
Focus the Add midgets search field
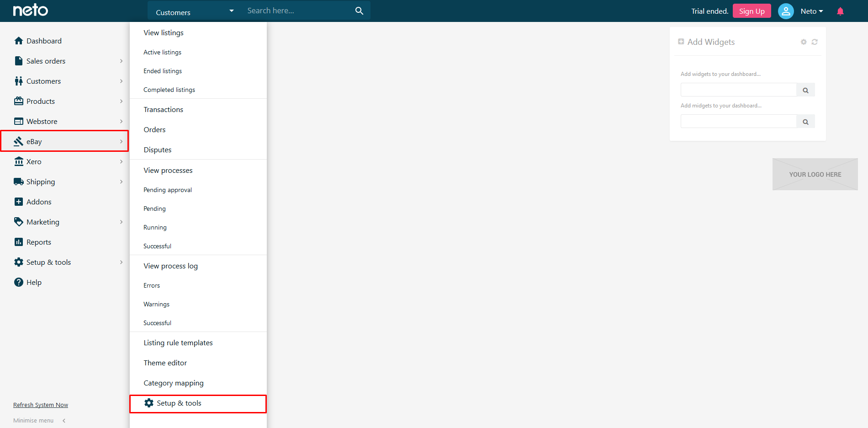739,121
